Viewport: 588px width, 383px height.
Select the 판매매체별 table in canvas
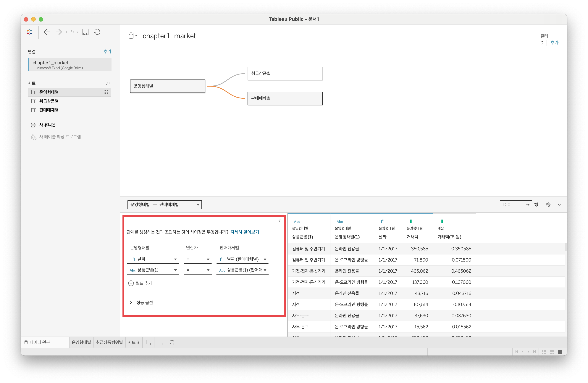(x=285, y=98)
